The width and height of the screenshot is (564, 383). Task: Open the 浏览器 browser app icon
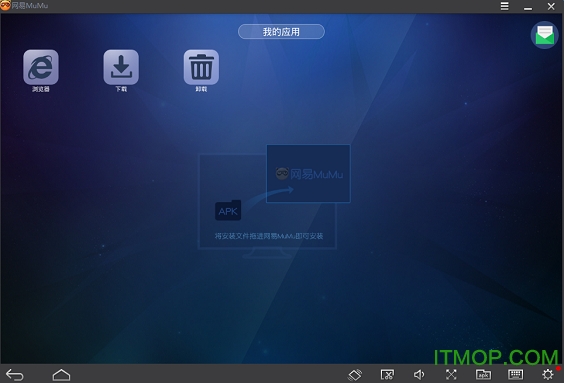(x=41, y=67)
